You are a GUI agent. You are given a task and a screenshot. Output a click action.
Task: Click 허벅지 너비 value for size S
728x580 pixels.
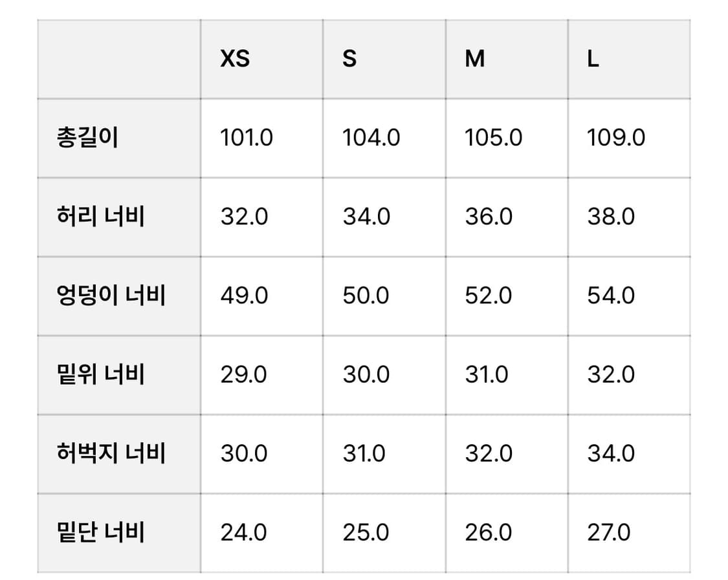pos(364,453)
